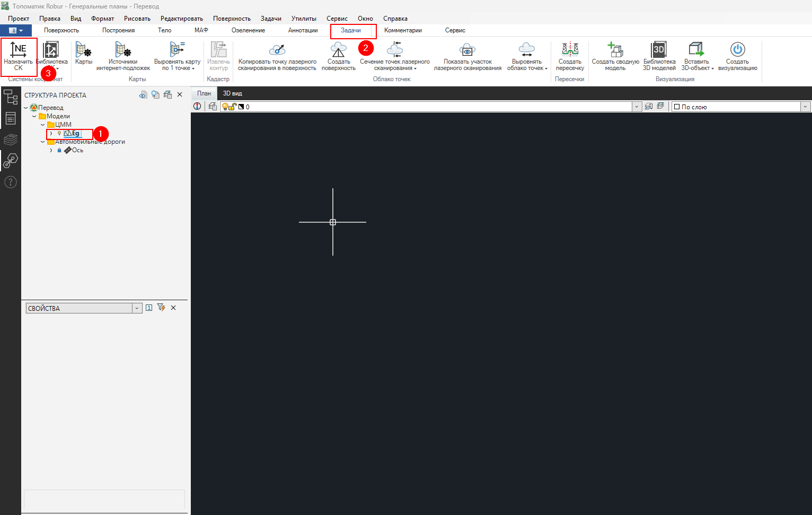Click the white По слою color swatch
The height and width of the screenshot is (515, 812).
tap(677, 107)
